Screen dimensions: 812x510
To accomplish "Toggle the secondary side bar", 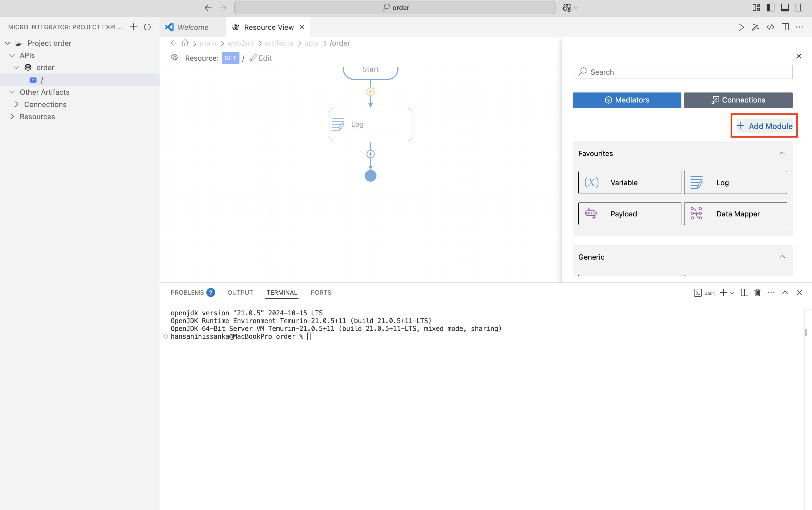I will click(x=799, y=8).
